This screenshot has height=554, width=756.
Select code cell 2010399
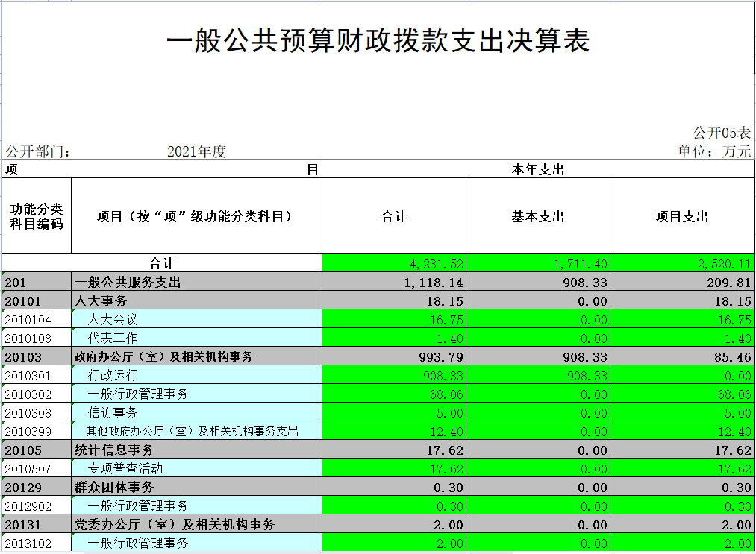click(x=37, y=431)
